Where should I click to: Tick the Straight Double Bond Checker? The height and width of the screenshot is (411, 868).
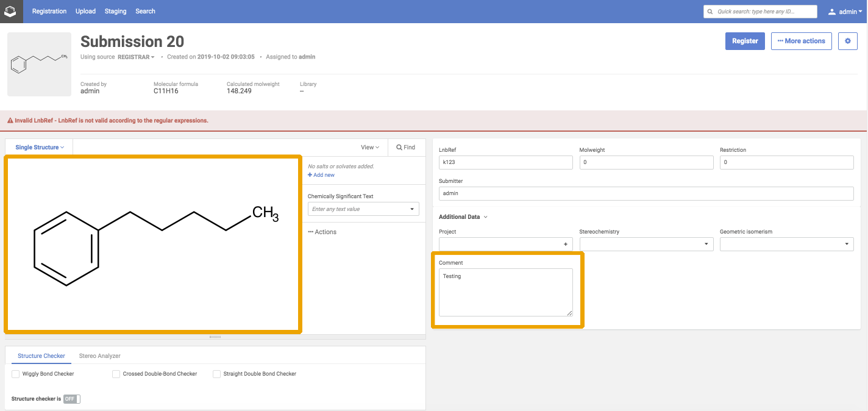[216, 374]
